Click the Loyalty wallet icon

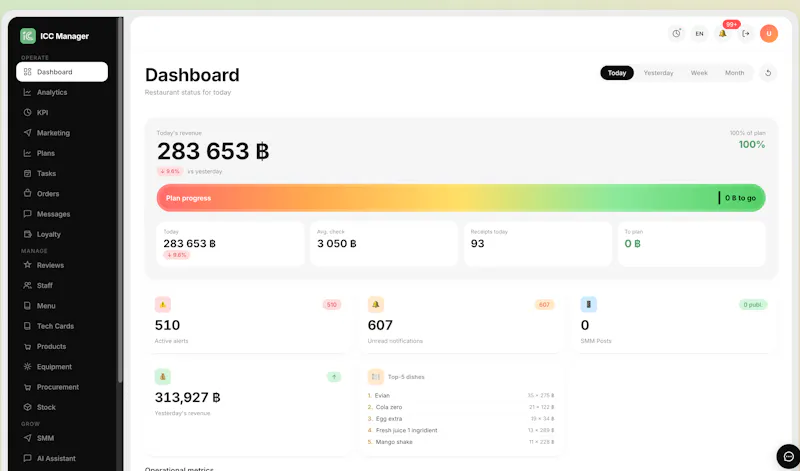(28, 234)
